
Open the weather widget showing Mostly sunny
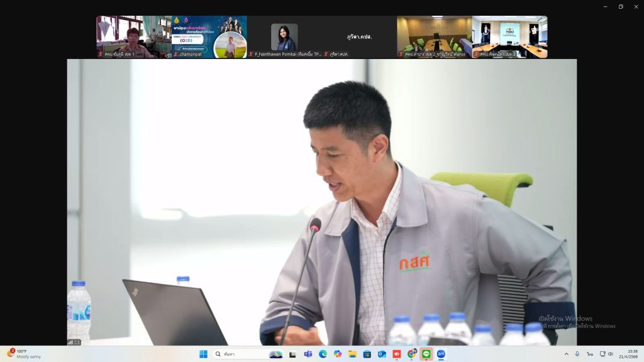click(x=25, y=354)
